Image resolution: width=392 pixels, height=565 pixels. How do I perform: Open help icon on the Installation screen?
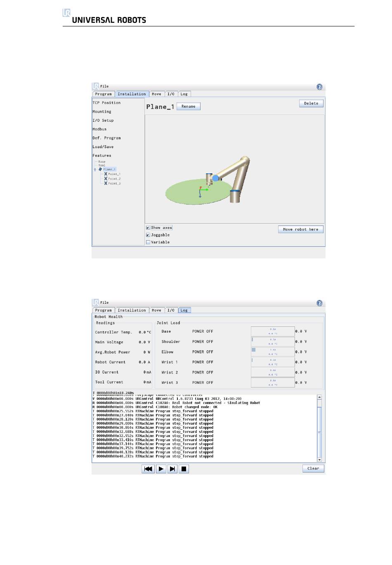(319, 87)
